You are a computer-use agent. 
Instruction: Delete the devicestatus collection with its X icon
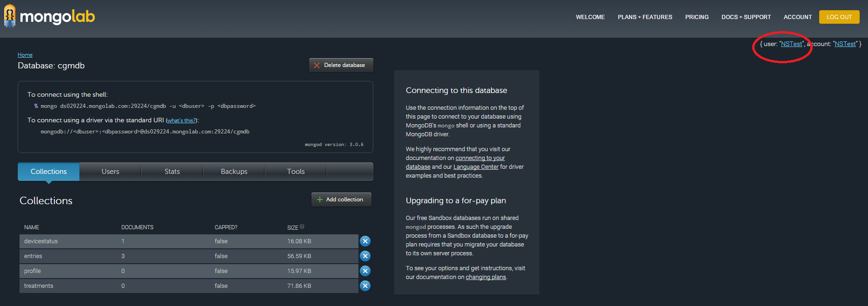point(365,241)
